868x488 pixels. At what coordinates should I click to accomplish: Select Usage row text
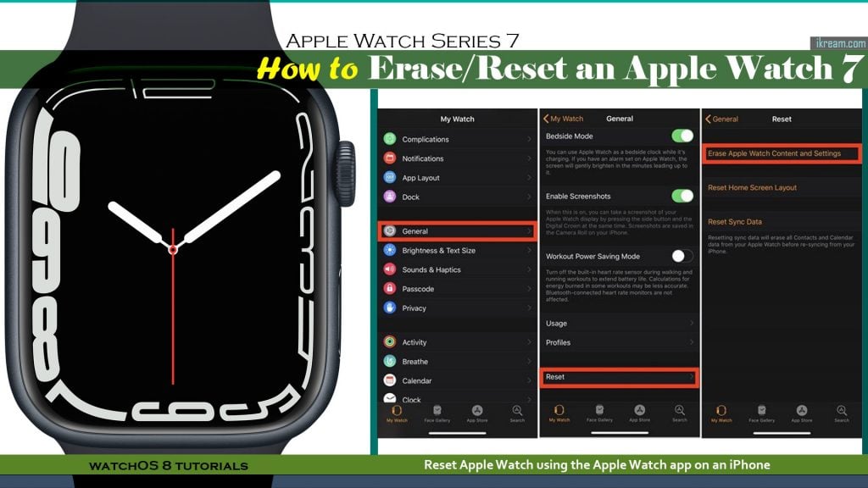[556, 324]
